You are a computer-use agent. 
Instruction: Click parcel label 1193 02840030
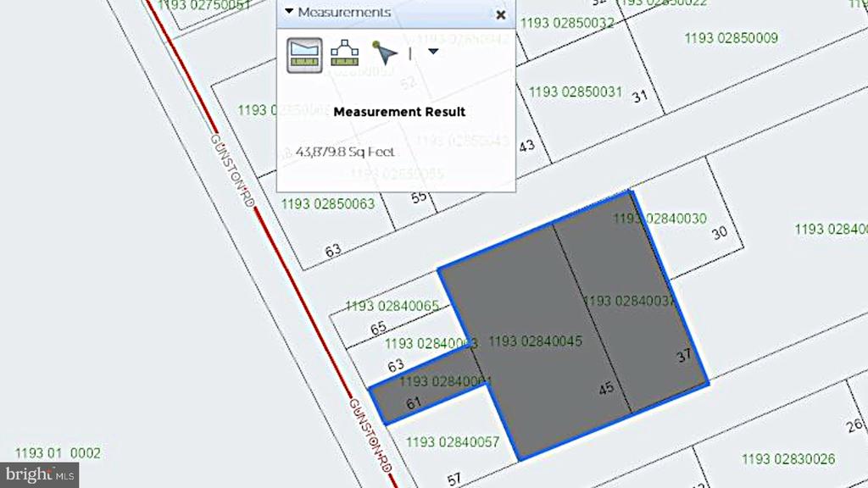(x=659, y=219)
